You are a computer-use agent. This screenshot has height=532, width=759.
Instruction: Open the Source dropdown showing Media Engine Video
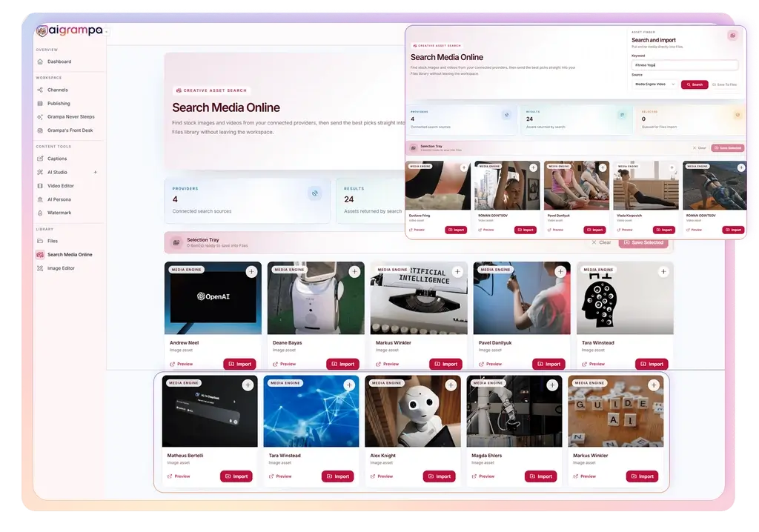pyautogui.click(x=654, y=84)
